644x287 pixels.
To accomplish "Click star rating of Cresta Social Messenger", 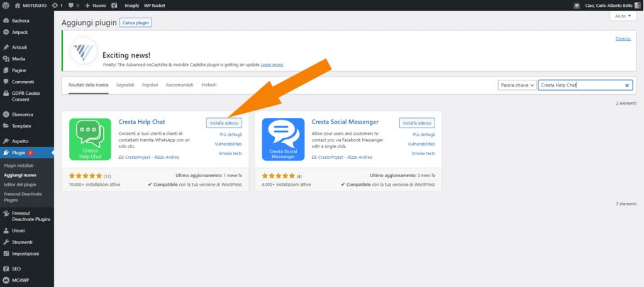I will click(278, 175).
